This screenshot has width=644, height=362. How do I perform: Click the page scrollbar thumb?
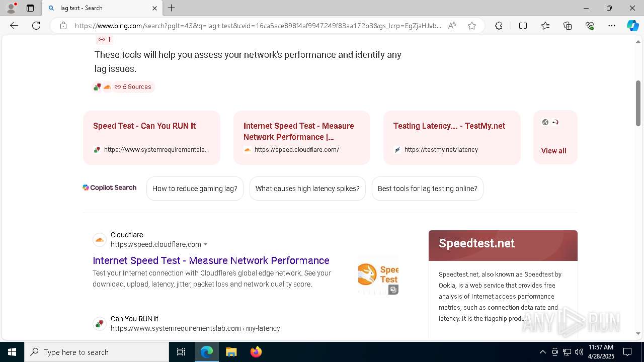638,103
